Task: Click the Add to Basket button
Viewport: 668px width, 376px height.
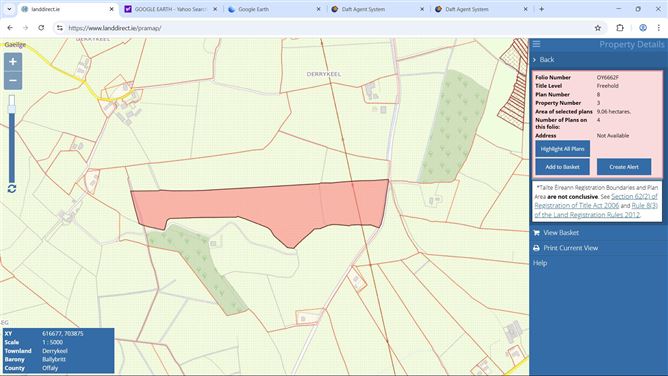Action: tap(562, 167)
